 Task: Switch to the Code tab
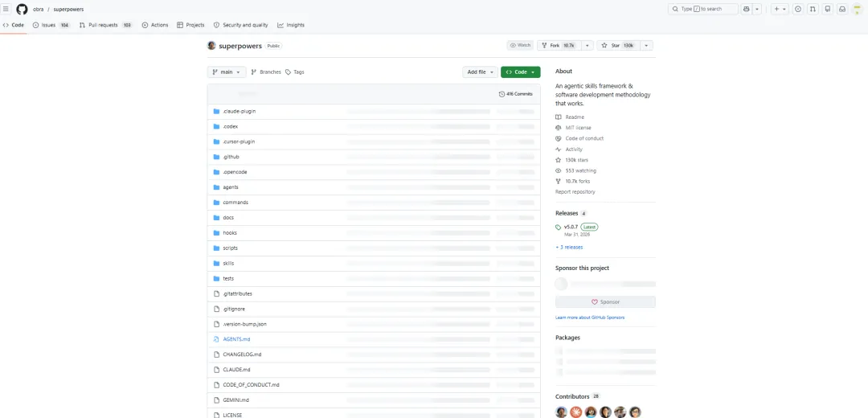coord(14,25)
